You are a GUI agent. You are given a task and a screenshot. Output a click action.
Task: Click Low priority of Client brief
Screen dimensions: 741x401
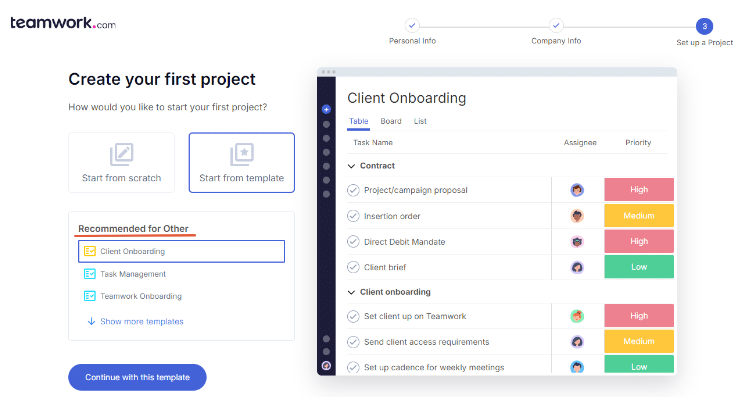[639, 267]
